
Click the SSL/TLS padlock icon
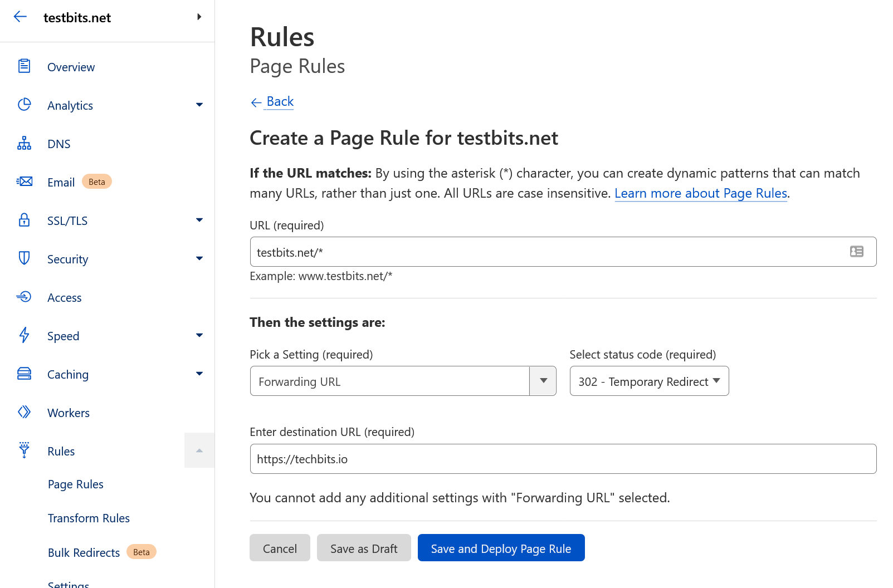click(x=24, y=220)
